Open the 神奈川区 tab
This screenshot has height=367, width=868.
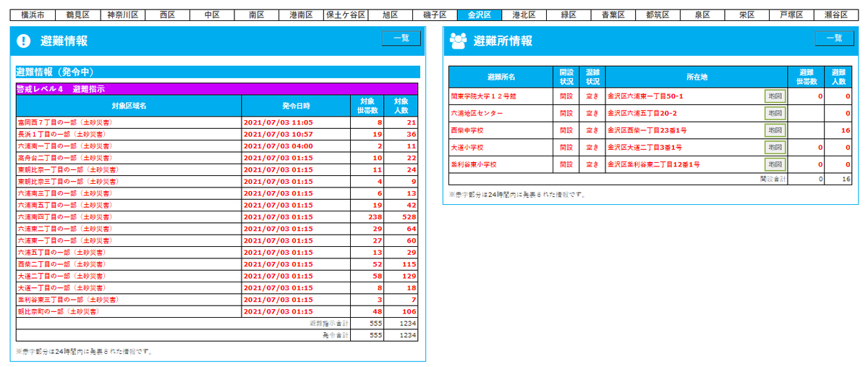click(x=122, y=14)
